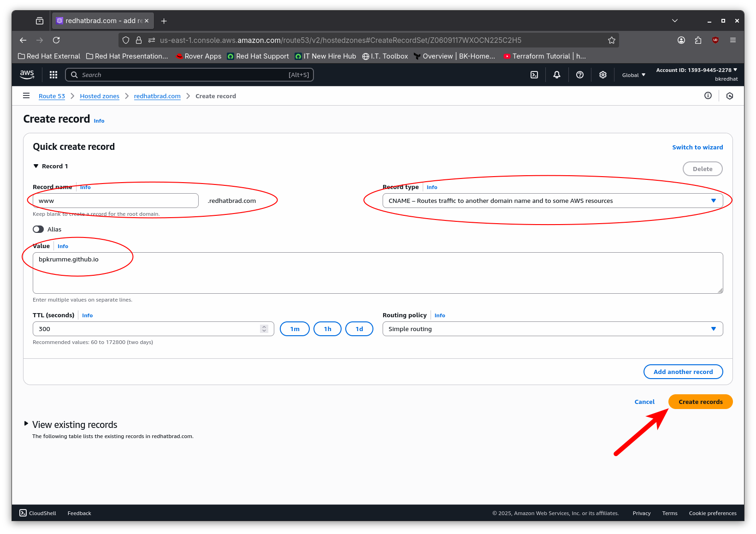Go to redhatbrad.com breadcrumb link
This screenshot has width=756, height=534.
157,96
